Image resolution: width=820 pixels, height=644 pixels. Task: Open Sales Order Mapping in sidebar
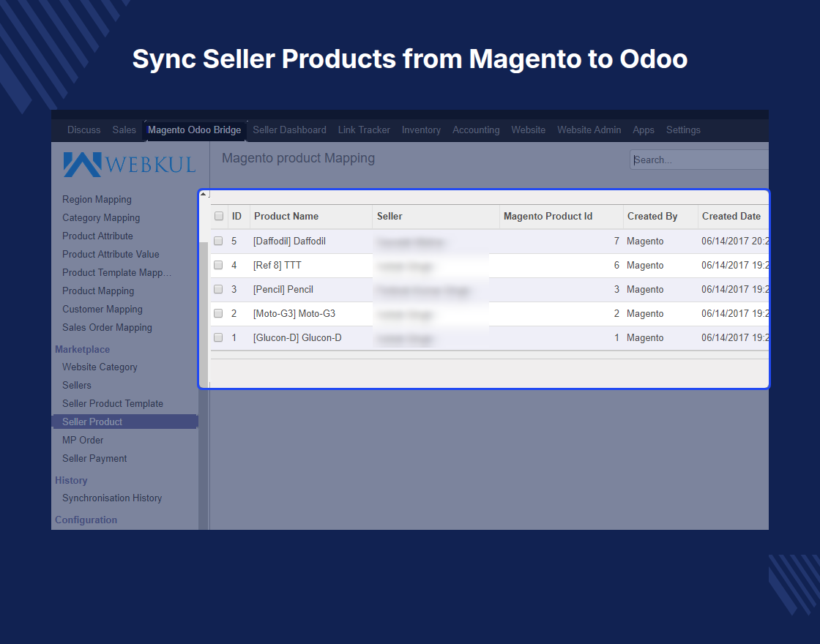tap(107, 327)
